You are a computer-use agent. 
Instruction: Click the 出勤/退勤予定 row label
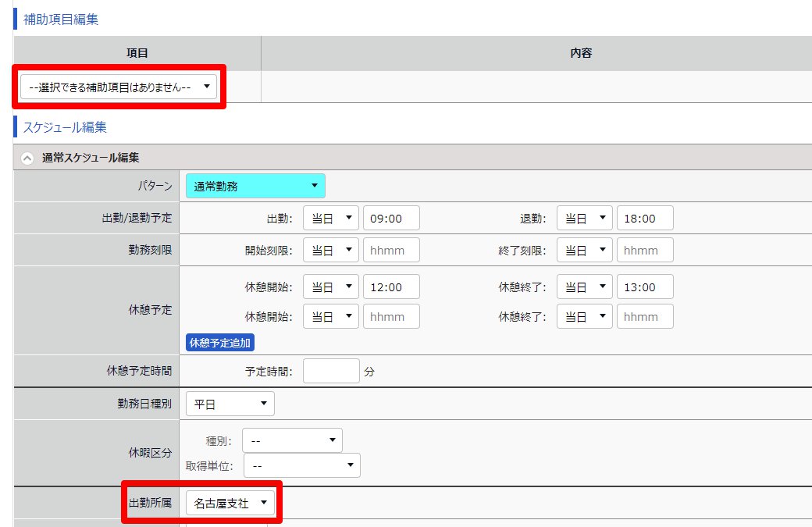pos(137,218)
